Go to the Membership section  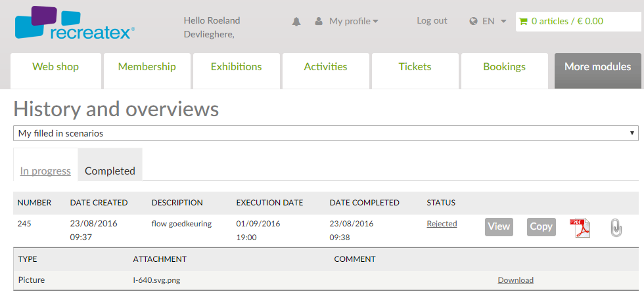(147, 67)
